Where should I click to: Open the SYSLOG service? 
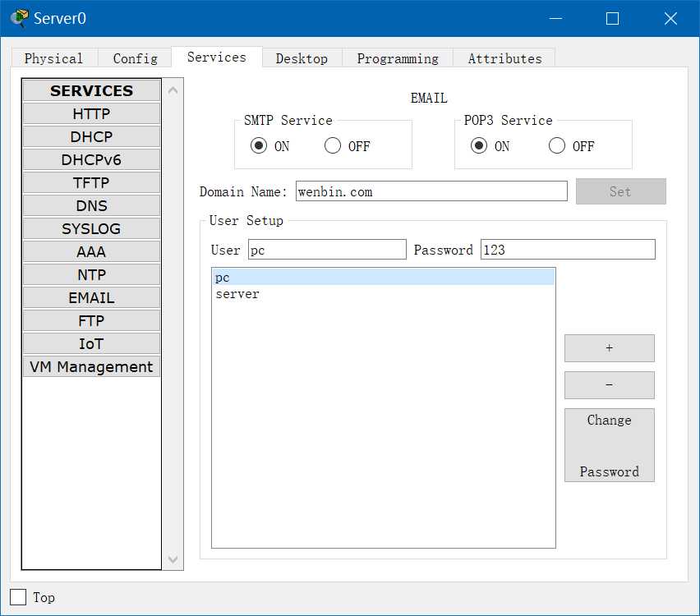click(x=91, y=228)
